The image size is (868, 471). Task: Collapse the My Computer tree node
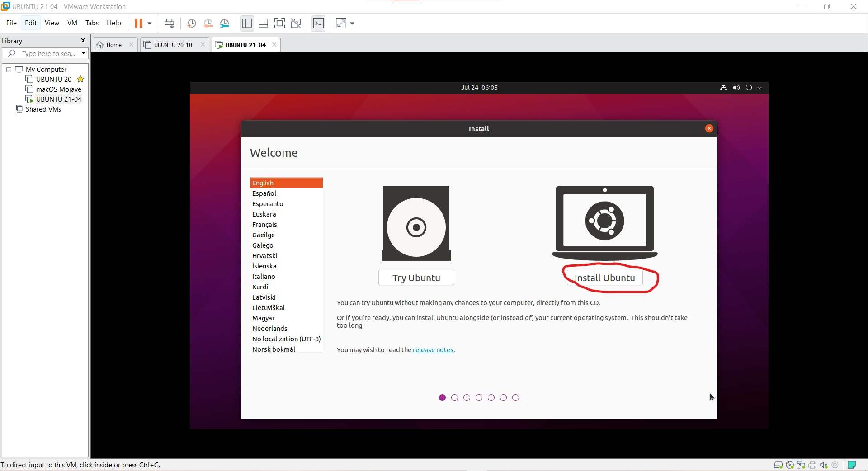(9, 70)
